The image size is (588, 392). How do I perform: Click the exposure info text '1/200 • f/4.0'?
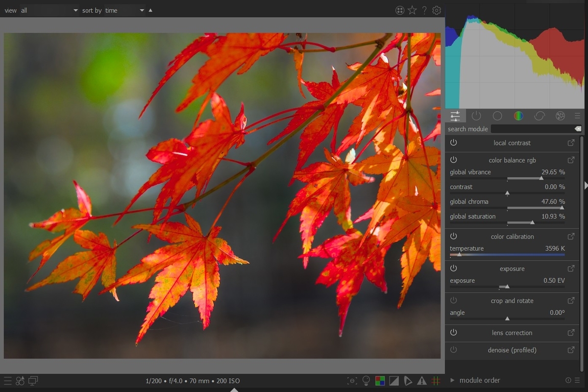click(170, 381)
